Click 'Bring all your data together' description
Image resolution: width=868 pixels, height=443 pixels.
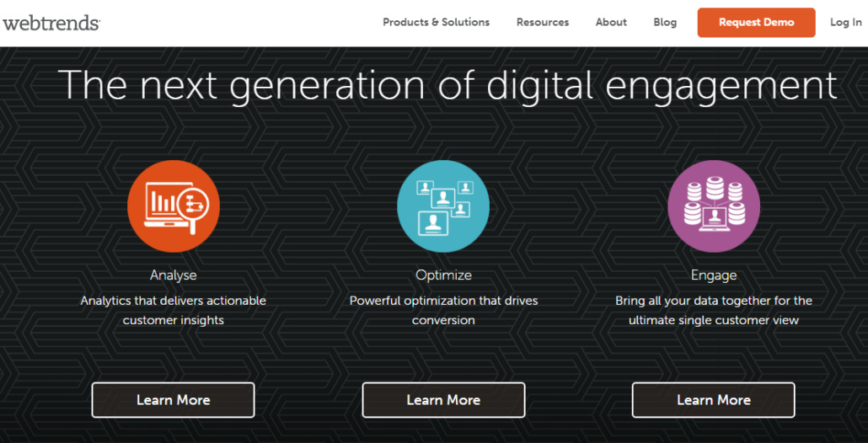point(714,310)
